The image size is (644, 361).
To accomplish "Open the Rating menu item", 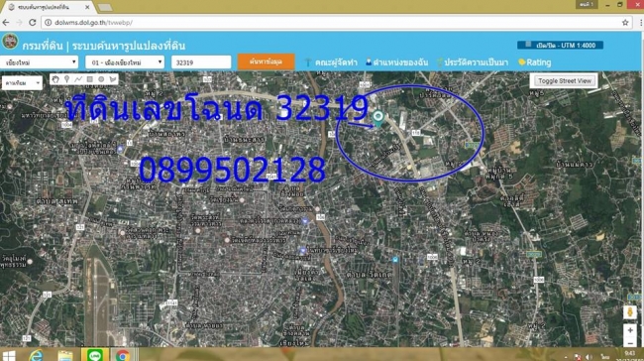I will pyautogui.click(x=535, y=62).
